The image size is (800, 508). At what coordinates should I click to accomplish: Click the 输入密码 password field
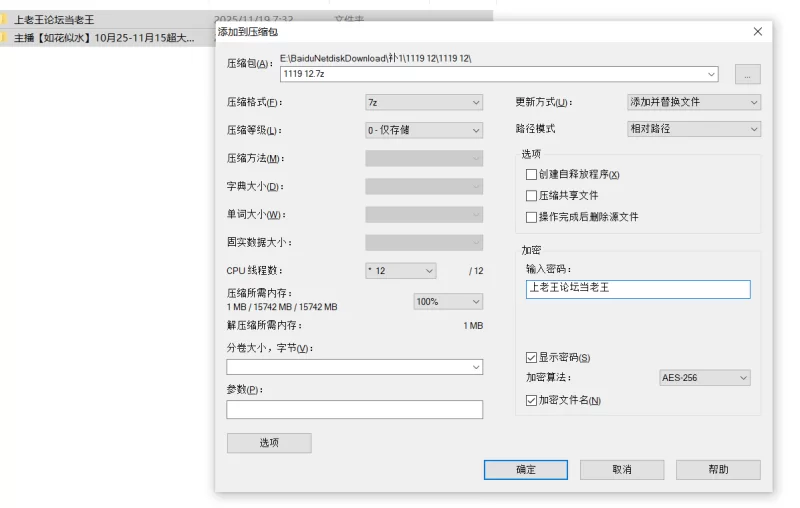pyautogui.click(x=638, y=289)
